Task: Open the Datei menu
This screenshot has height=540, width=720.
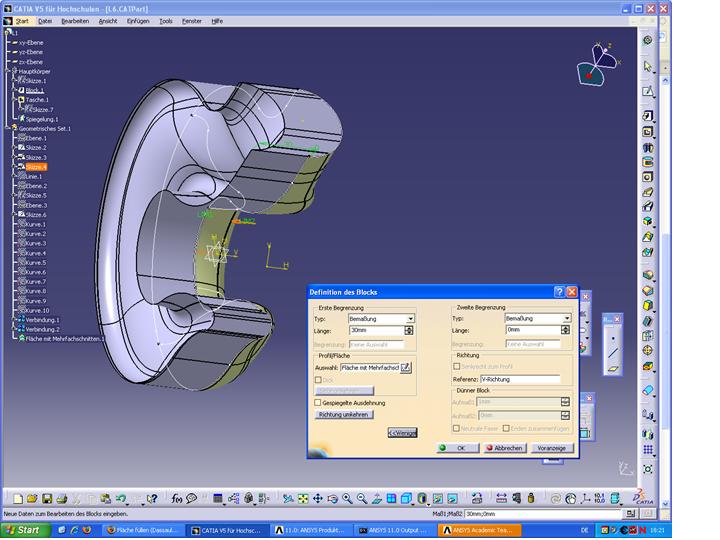Action: click(x=45, y=21)
